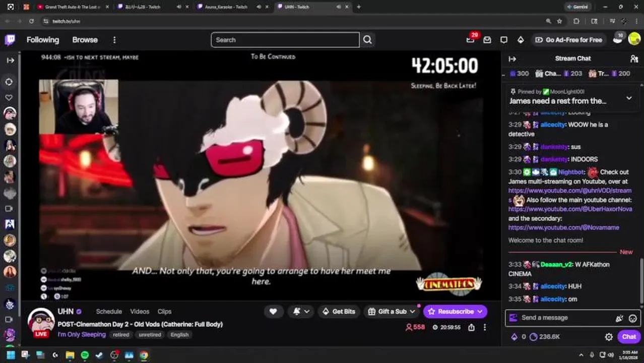Click the UHN channel avatar with LIVE badge
This screenshot has height=363, width=644.
[x=41, y=322]
